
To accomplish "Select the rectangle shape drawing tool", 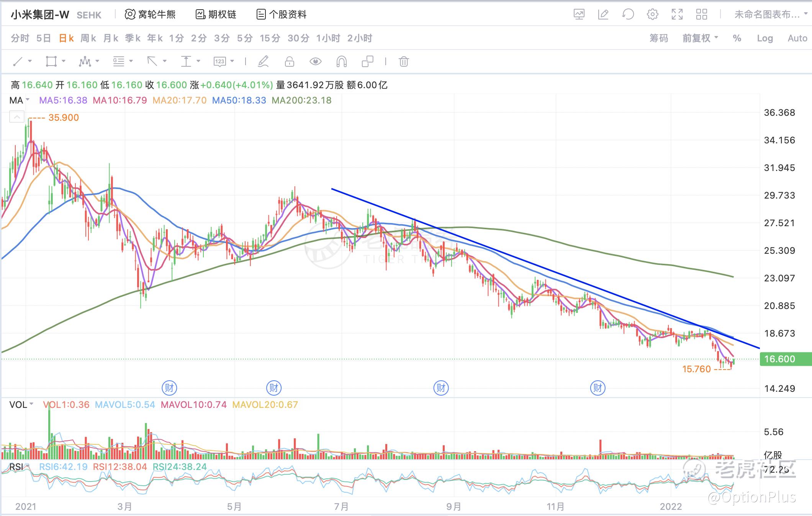I will 51,61.
